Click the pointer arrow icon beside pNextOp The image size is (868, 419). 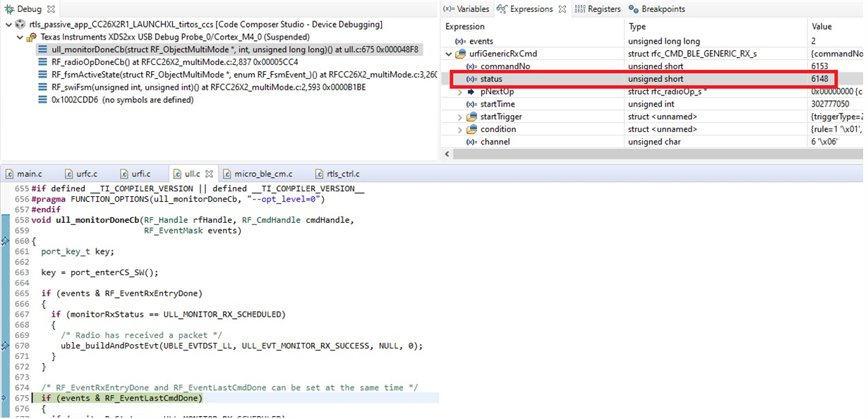pos(471,92)
